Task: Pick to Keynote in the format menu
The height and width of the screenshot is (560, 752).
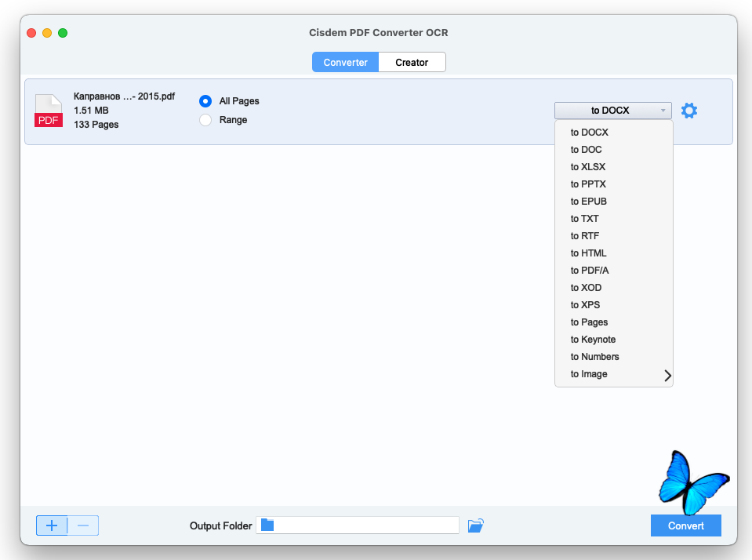Action: [x=593, y=340]
